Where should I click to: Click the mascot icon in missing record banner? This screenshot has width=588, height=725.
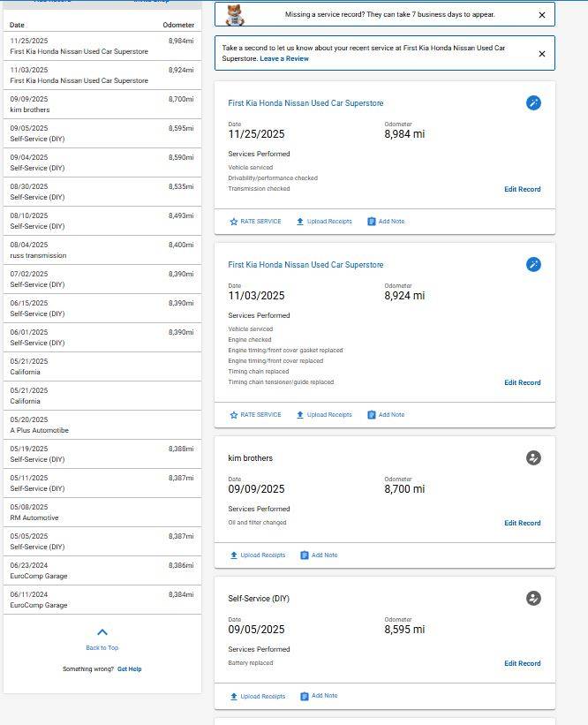coord(235,15)
